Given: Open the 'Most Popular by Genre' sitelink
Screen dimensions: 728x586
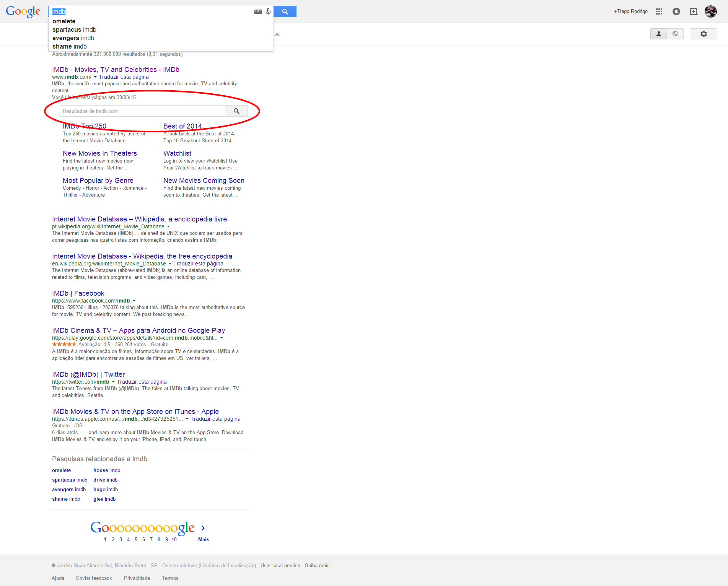Looking at the screenshot, I should 98,181.
